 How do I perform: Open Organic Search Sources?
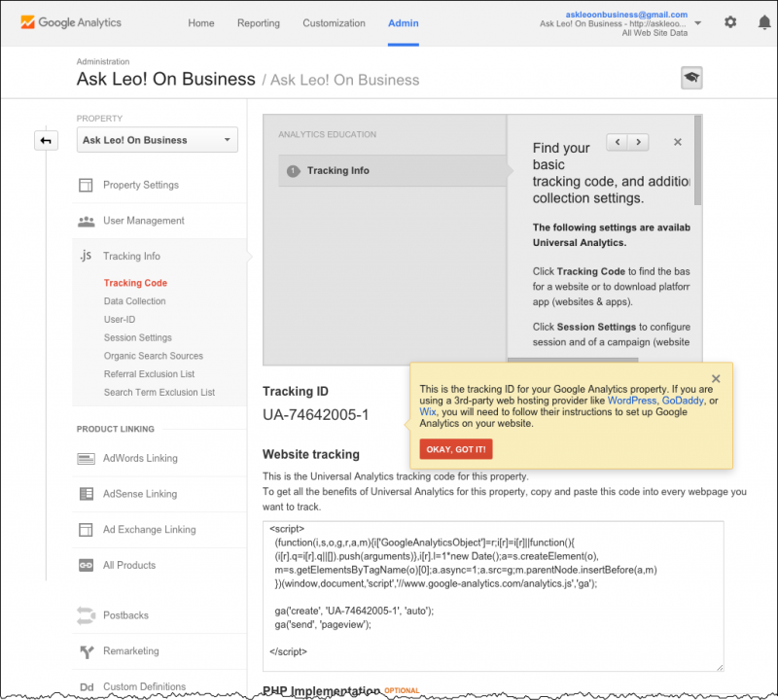pyautogui.click(x=154, y=356)
